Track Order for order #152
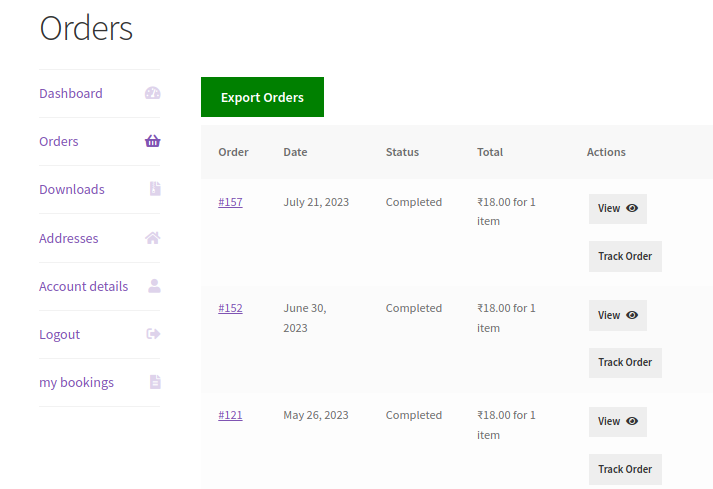 click(x=625, y=363)
